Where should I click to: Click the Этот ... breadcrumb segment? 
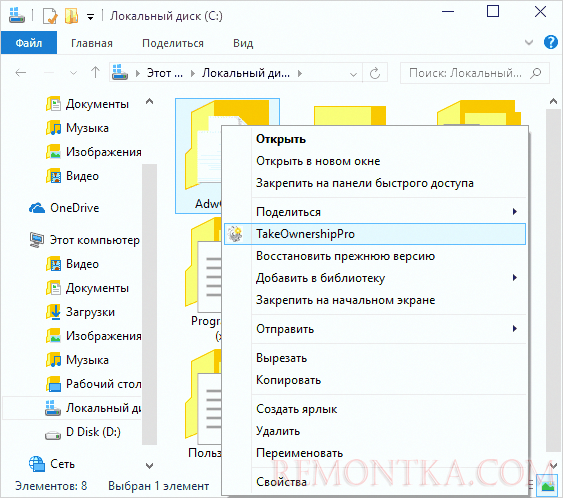(165, 73)
